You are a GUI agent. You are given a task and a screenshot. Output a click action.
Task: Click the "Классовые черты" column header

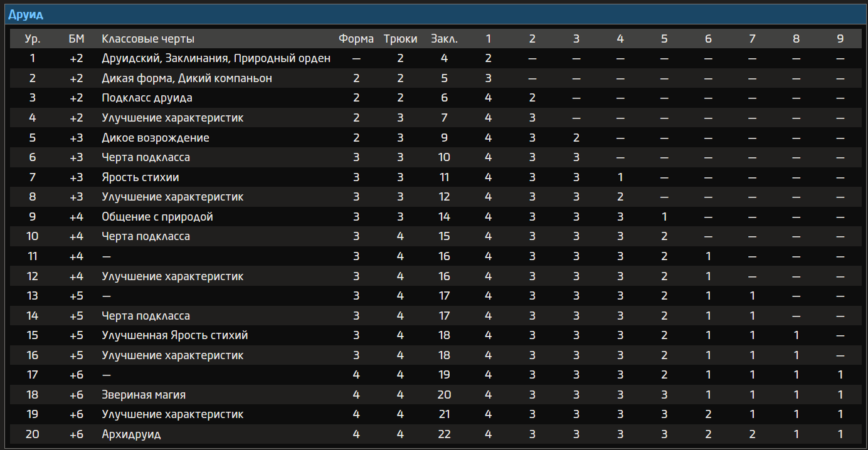(148, 39)
